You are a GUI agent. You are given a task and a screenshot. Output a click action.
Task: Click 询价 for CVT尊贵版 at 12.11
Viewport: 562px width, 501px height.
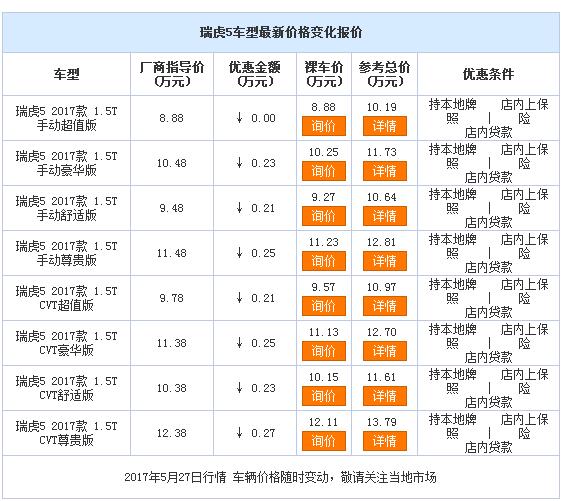(x=324, y=441)
